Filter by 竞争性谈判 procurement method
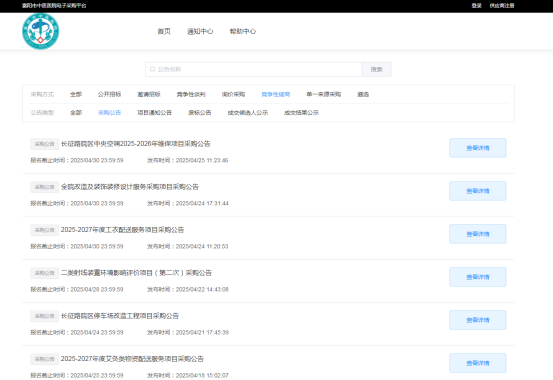Image resolution: width=553 pixels, height=380 pixels. [191, 94]
